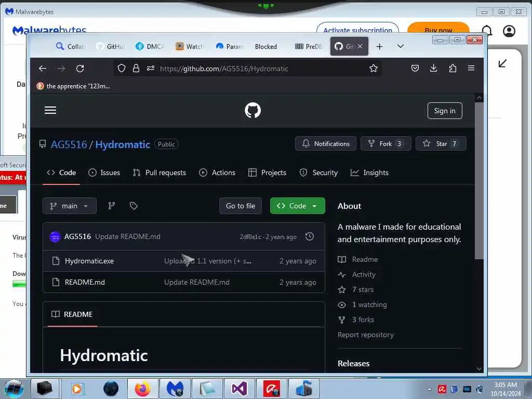
Task: Switch to the DMCA tab
Action: tap(150, 46)
